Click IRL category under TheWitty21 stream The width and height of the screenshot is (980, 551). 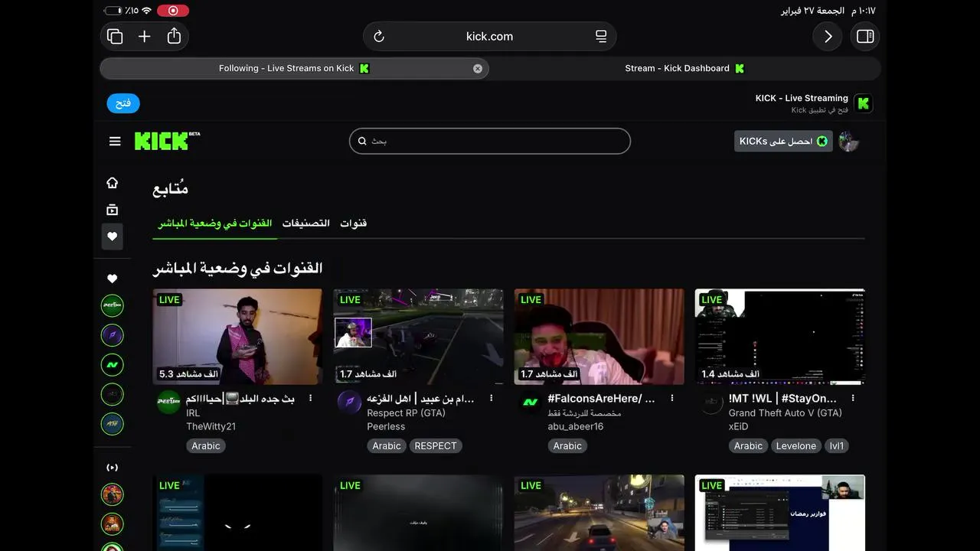click(193, 413)
